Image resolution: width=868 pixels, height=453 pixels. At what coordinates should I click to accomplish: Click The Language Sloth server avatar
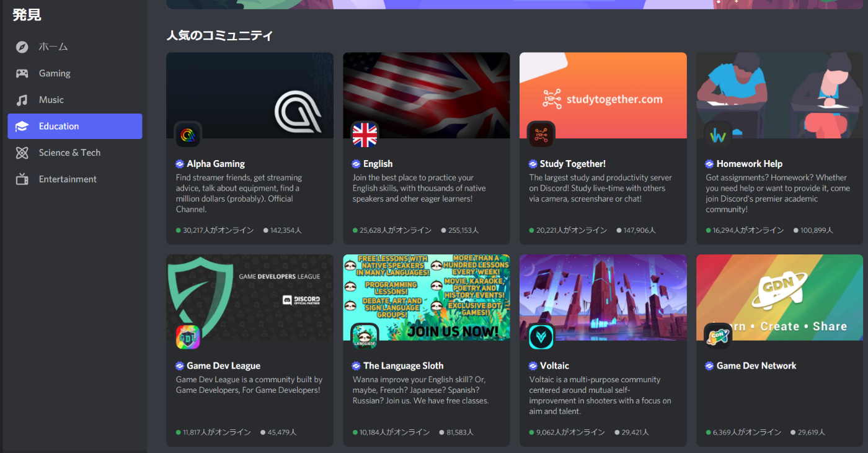pos(365,337)
